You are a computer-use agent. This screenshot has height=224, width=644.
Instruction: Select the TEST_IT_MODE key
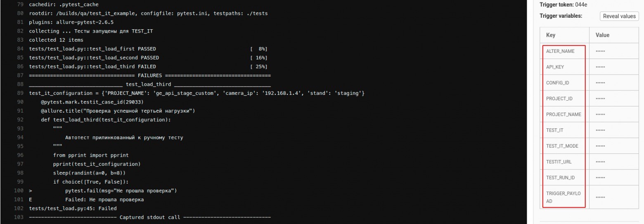(x=562, y=146)
